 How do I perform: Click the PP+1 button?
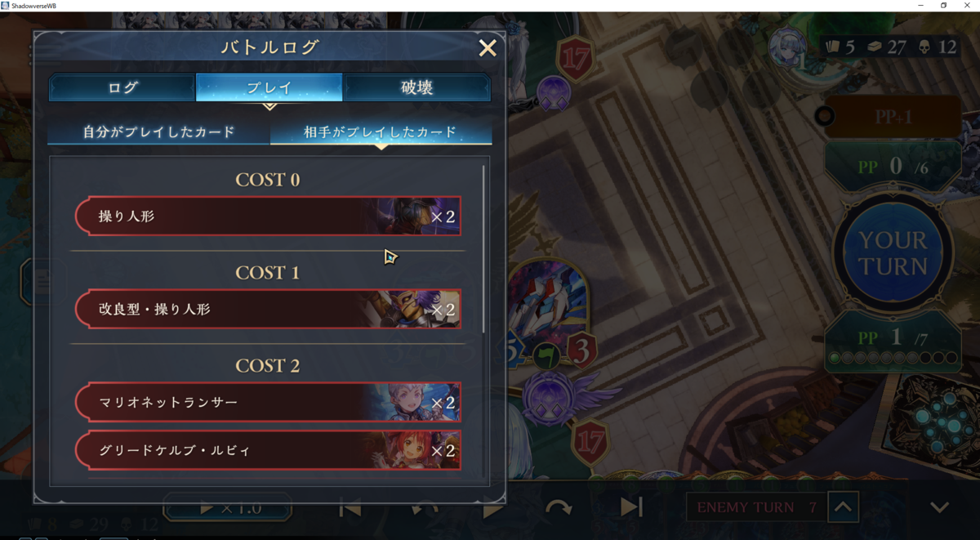point(893,117)
